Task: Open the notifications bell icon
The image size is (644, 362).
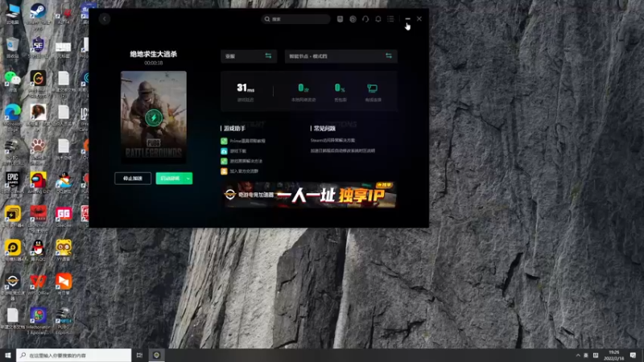Action: pos(378,19)
